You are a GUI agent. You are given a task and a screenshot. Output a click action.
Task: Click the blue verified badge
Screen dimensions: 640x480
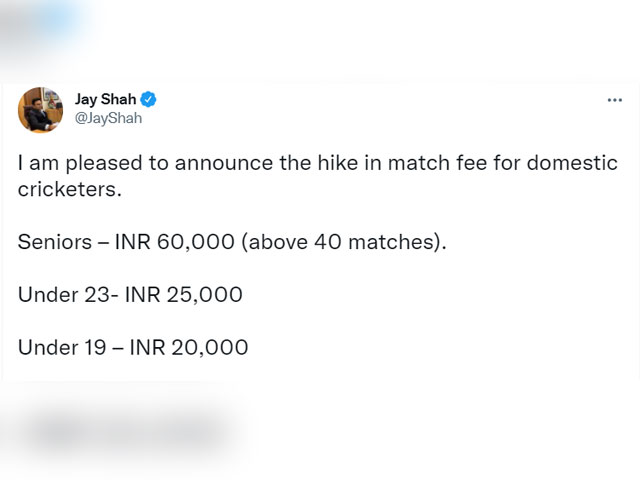pos(148,99)
